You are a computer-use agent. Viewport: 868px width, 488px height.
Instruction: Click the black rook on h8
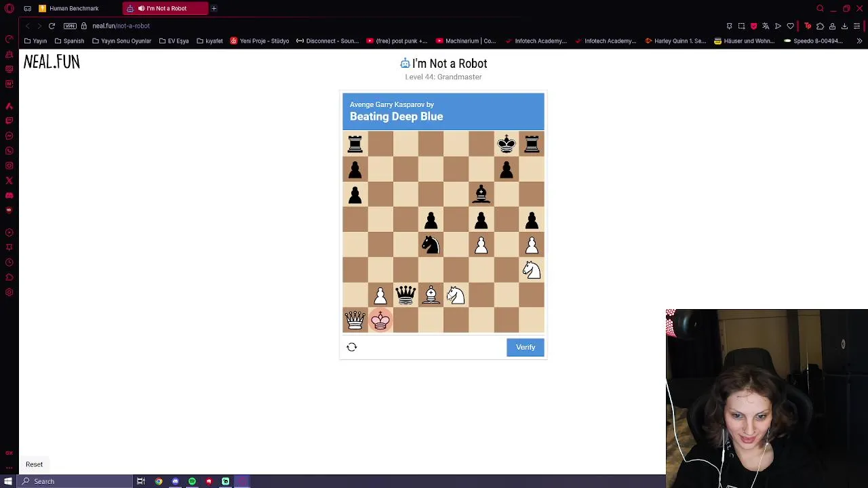coord(532,144)
